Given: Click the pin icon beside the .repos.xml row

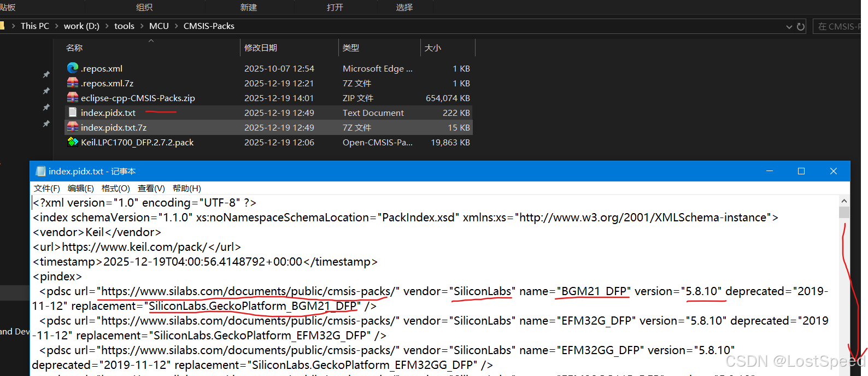Looking at the screenshot, I should (46, 74).
